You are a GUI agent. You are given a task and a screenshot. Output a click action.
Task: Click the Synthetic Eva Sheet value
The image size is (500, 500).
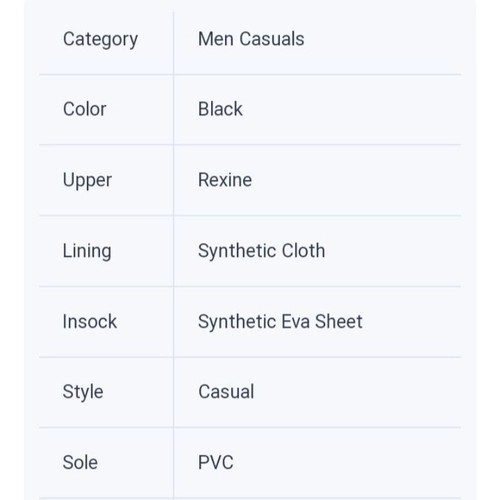(280, 322)
